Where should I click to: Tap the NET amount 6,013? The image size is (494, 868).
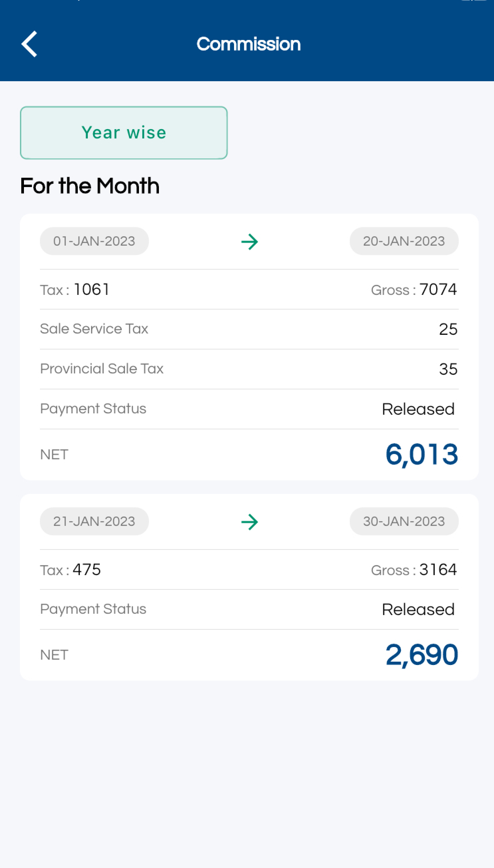422,454
